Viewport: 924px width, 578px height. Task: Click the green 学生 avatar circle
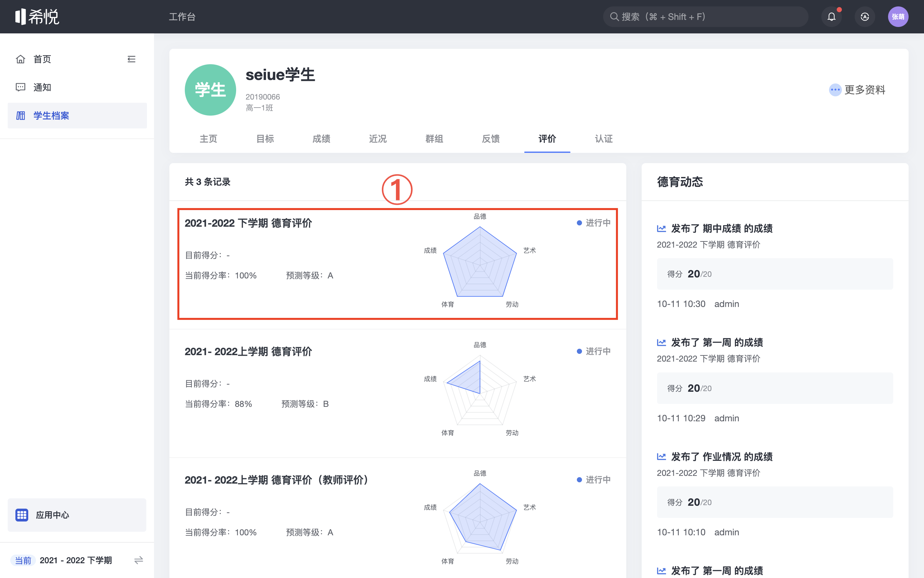[210, 90]
